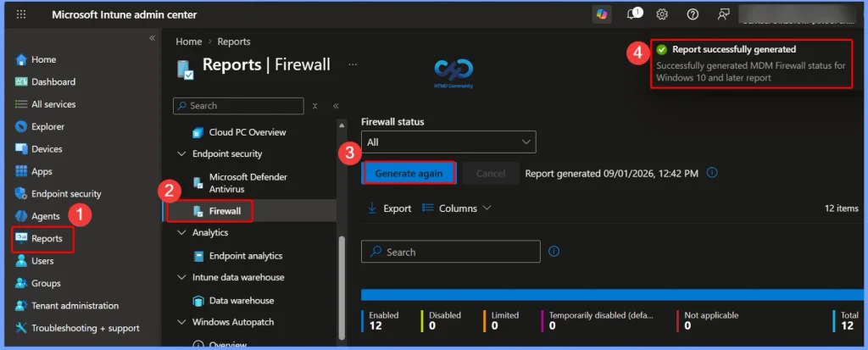Viewport: 868px width, 350px height.
Task: Click the Groups icon in sidebar
Action: point(21,283)
